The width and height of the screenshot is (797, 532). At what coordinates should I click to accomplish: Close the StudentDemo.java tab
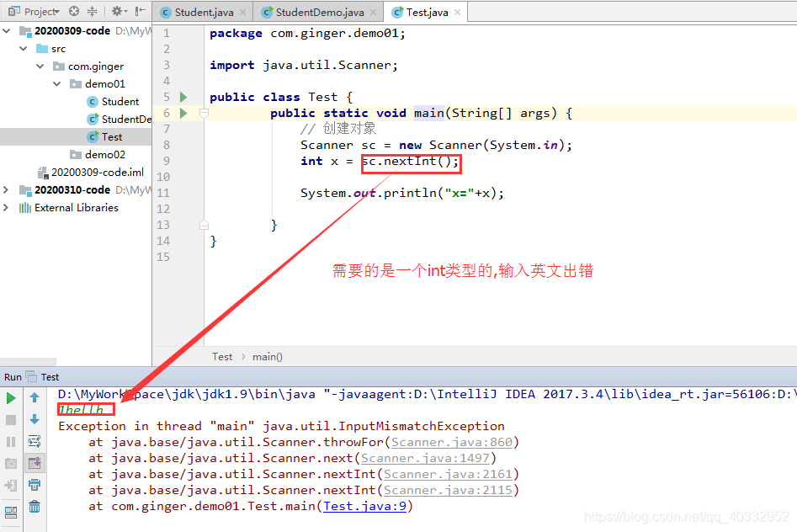click(x=373, y=13)
